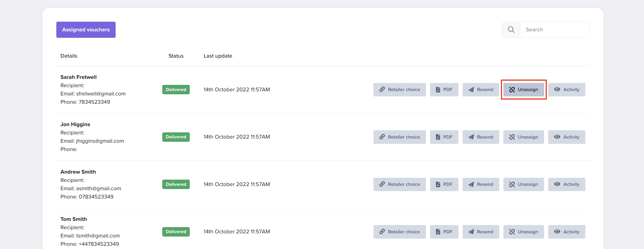
Task: Open PDF for Tom Smith
Action: (x=444, y=231)
